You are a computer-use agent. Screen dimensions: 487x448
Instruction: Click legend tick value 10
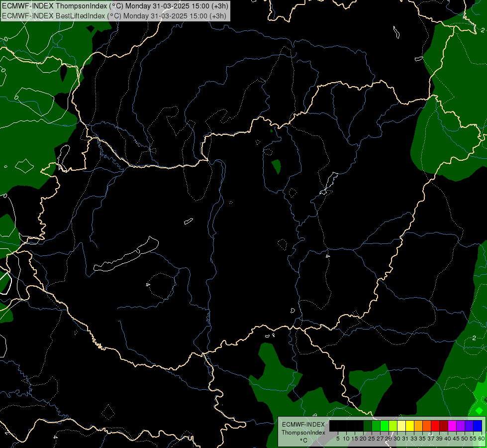tap(346, 439)
